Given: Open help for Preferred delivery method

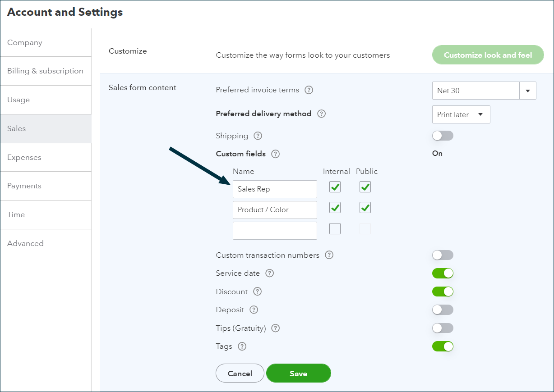Looking at the screenshot, I should 321,114.
